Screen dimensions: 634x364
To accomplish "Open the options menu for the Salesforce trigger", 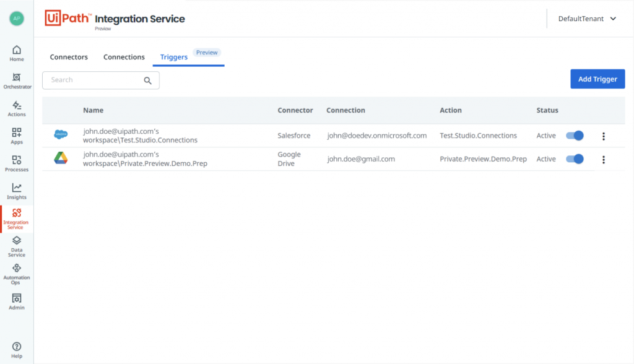I will tap(604, 136).
